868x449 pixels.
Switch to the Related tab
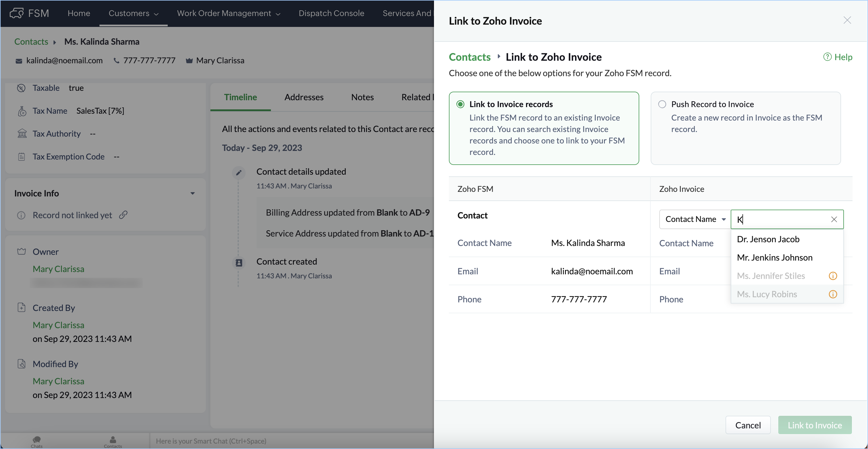click(x=417, y=97)
